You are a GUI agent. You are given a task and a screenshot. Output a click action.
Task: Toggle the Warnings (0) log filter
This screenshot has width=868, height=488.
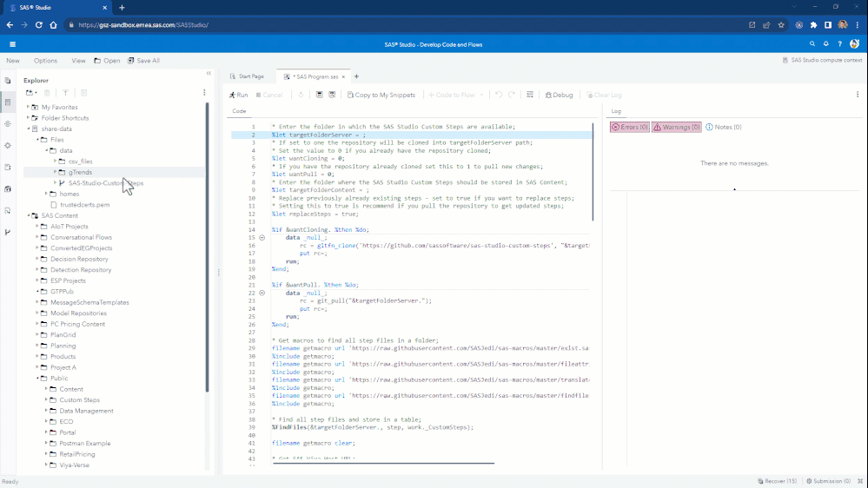tap(677, 127)
